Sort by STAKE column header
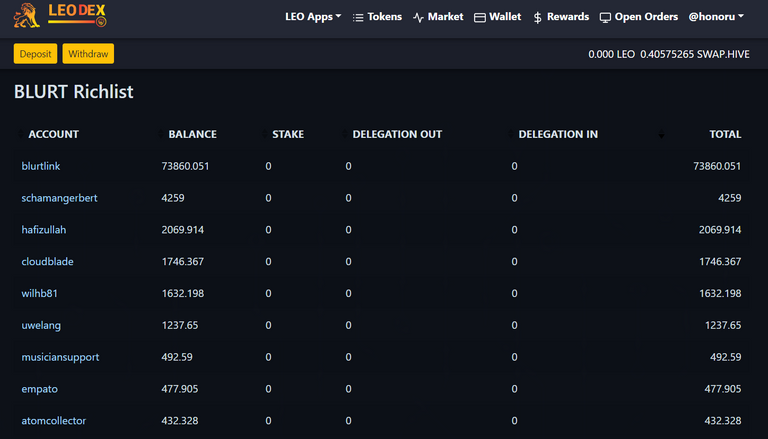Image resolution: width=768 pixels, height=439 pixels. point(288,134)
